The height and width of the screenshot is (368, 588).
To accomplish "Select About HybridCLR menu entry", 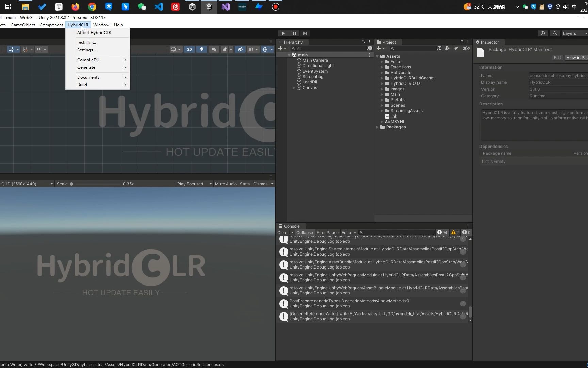I will 94,33.
